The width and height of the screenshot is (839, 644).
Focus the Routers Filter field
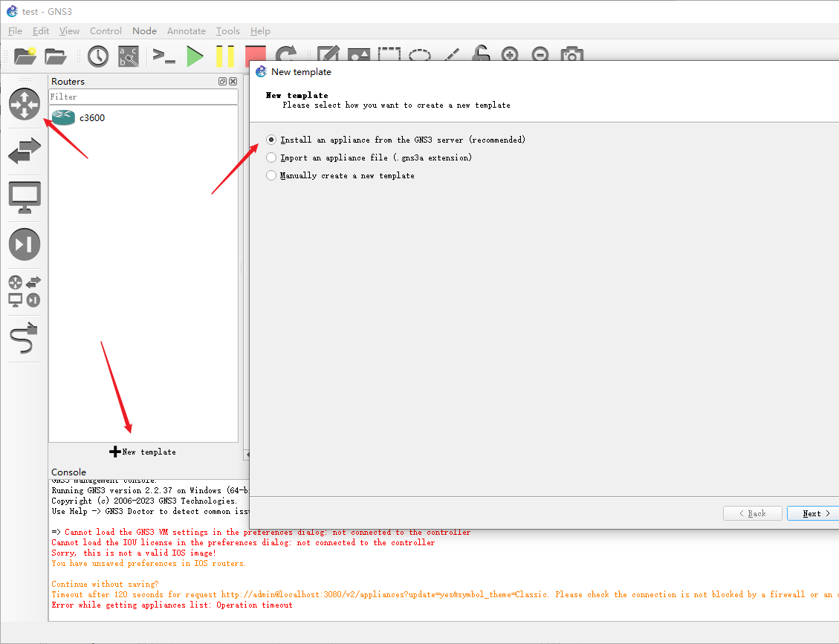click(143, 97)
